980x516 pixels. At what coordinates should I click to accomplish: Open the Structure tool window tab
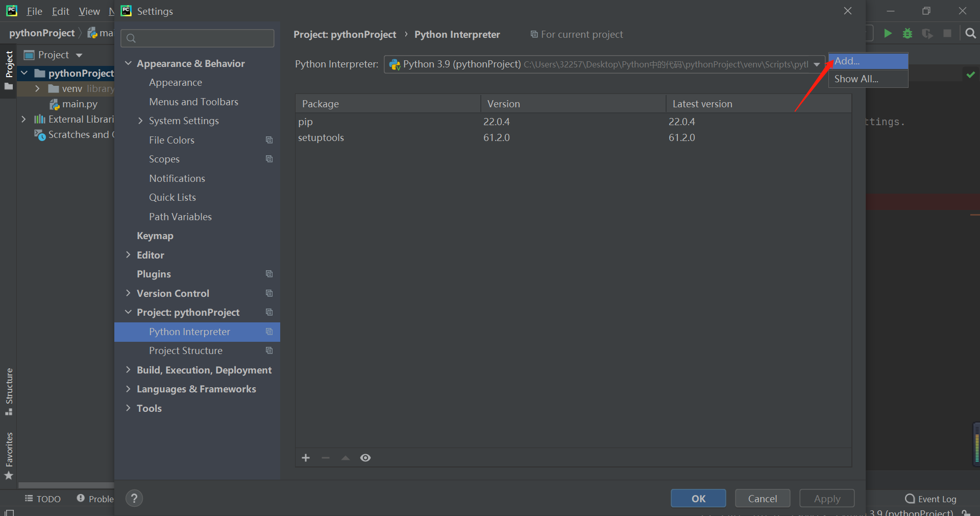pos(9,392)
